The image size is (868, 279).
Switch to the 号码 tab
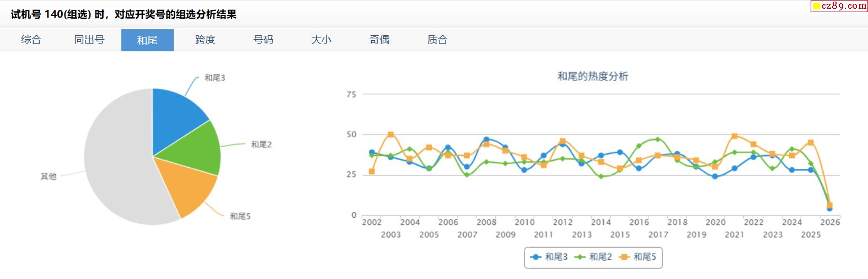click(263, 40)
